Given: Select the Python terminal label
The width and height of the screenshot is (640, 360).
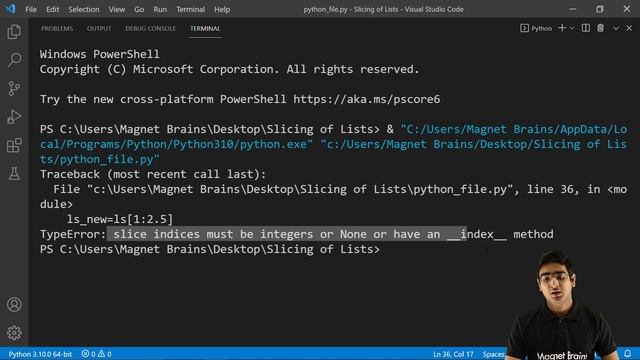Looking at the screenshot, I should coord(536,28).
